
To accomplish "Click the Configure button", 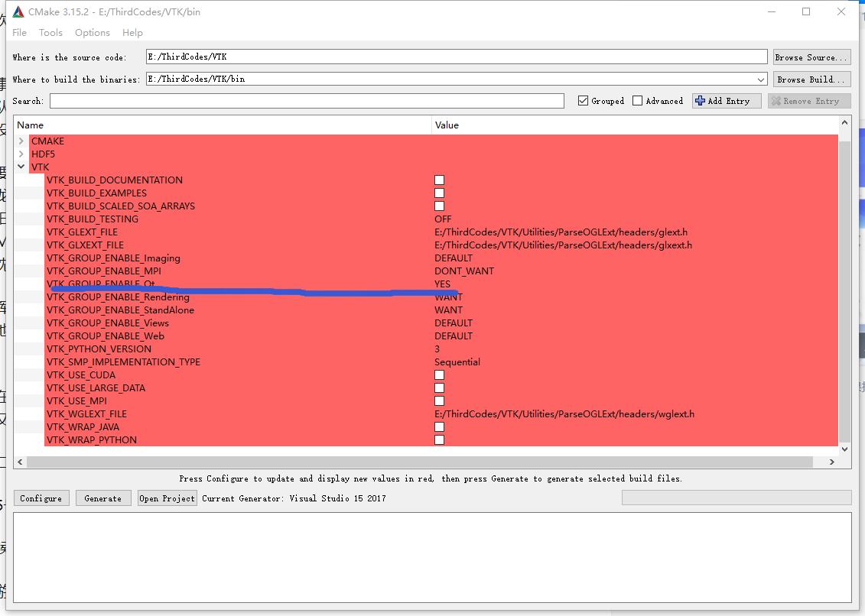I will pos(41,498).
